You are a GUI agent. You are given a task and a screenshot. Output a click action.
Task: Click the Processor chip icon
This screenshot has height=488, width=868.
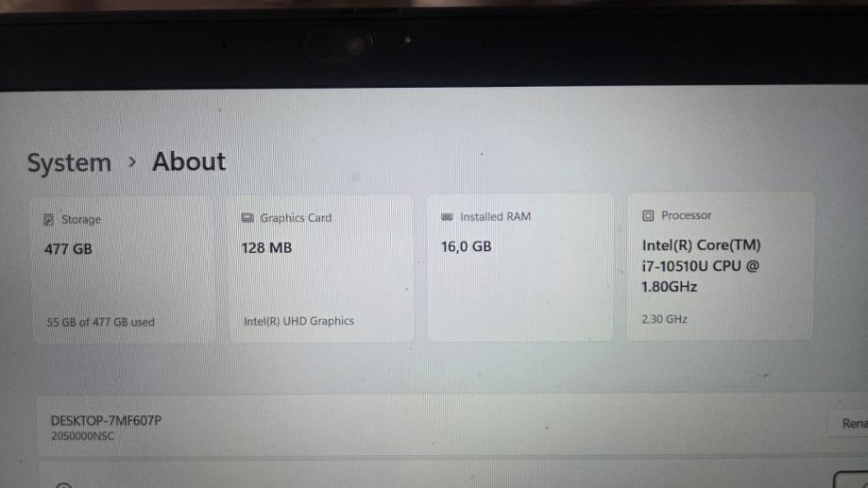648,215
